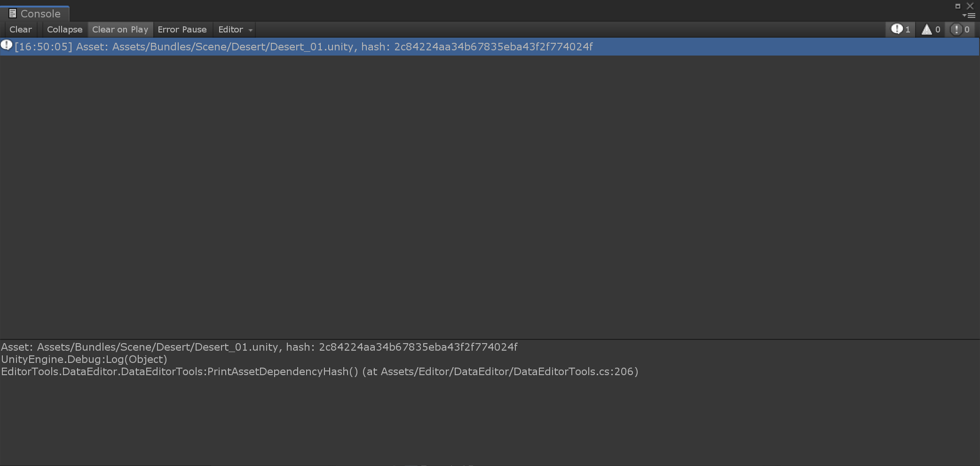Viewport: 980px width, 466px height.
Task: Toggle Error Pause option
Action: tap(182, 30)
